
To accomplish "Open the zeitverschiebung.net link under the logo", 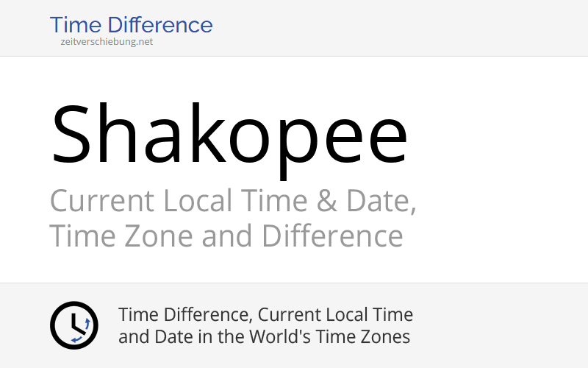I will tap(107, 42).
